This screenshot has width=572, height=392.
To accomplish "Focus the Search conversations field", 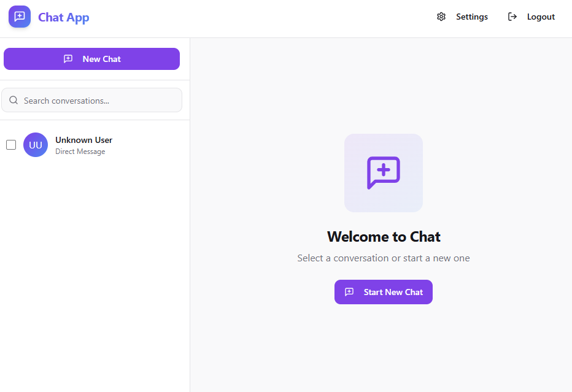I will (x=91, y=100).
